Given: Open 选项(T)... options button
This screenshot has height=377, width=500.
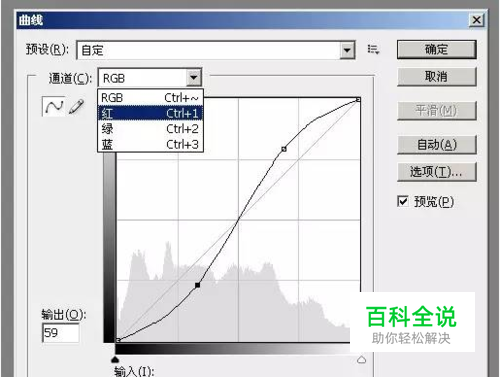Looking at the screenshot, I should pyautogui.click(x=437, y=172).
